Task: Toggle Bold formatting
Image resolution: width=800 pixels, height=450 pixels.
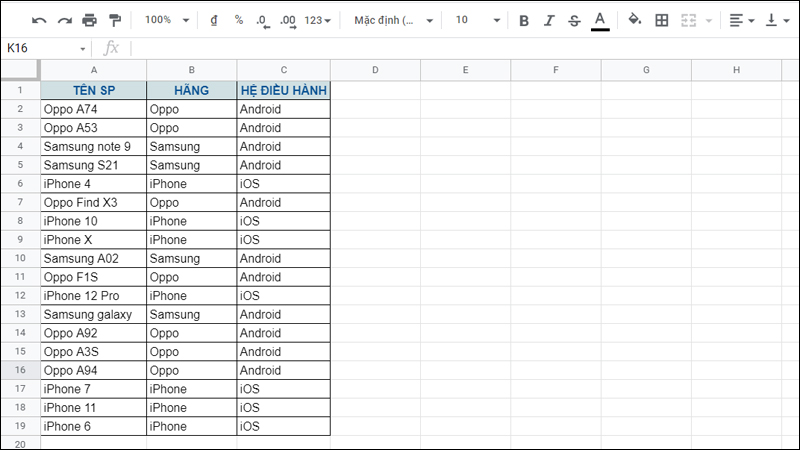Action: point(524,20)
